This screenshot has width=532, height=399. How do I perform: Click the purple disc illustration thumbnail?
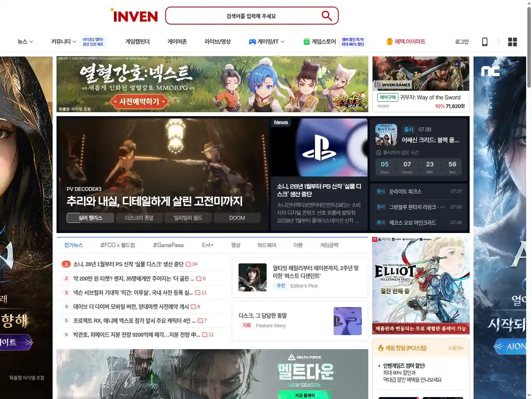click(348, 321)
